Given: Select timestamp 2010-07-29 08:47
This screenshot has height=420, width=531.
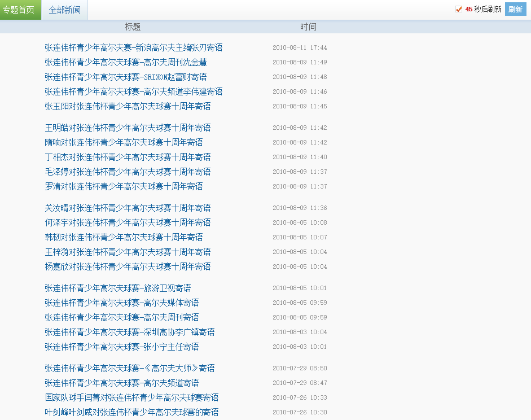Looking at the screenshot, I should [x=300, y=383].
